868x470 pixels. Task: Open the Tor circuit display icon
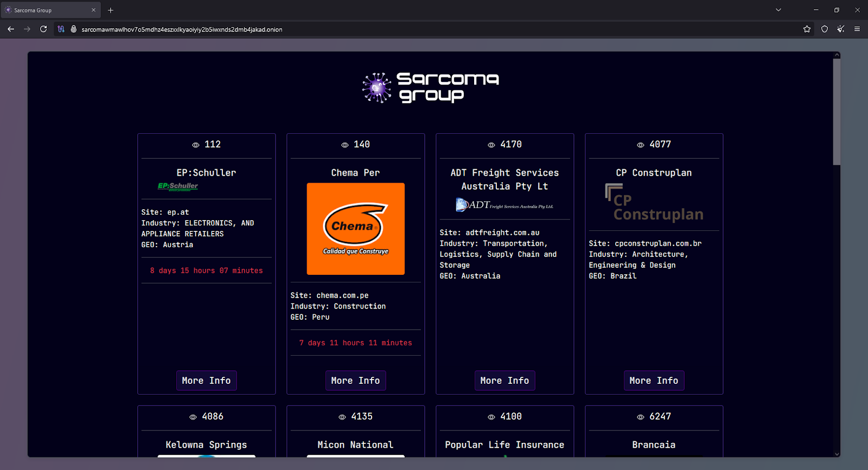(x=61, y=29)
